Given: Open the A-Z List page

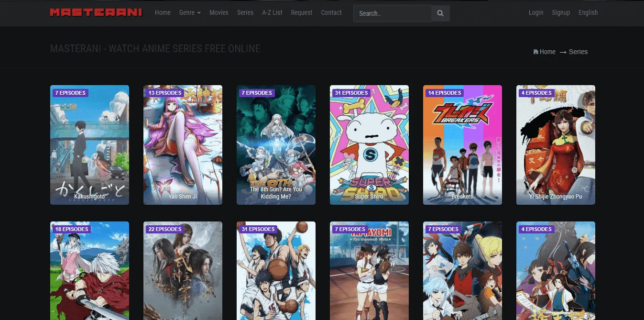Looking at the screenshot, I should (272, 12).
